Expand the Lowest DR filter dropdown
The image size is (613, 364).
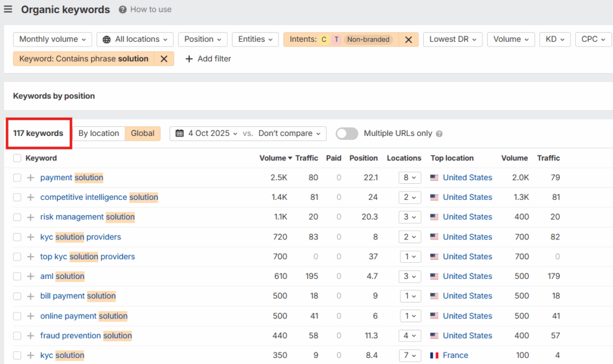coord(453,40)
